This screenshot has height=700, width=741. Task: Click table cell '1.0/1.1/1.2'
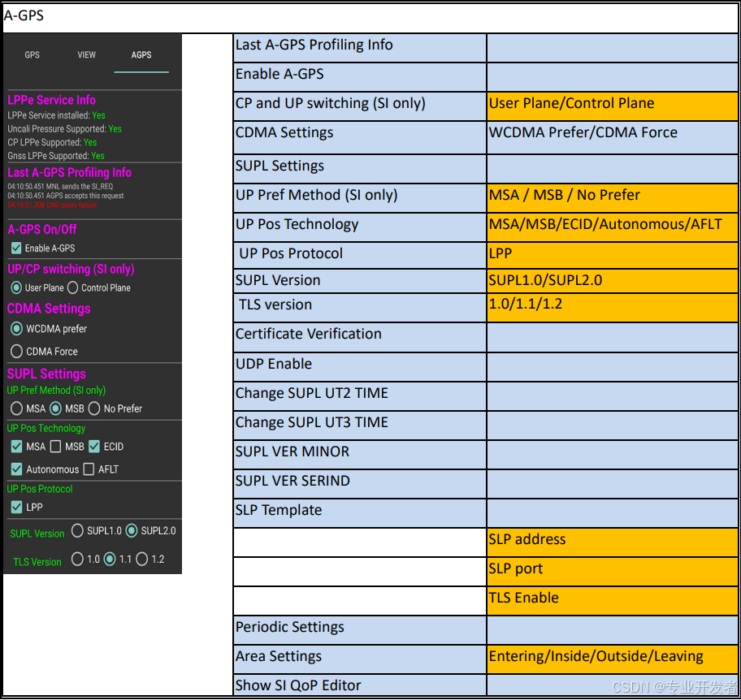tap(613, 308)
